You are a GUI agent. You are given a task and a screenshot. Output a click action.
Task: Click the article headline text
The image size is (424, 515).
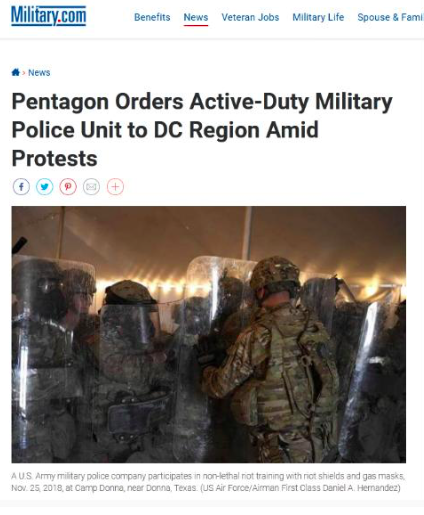click(x=202, y=130)
